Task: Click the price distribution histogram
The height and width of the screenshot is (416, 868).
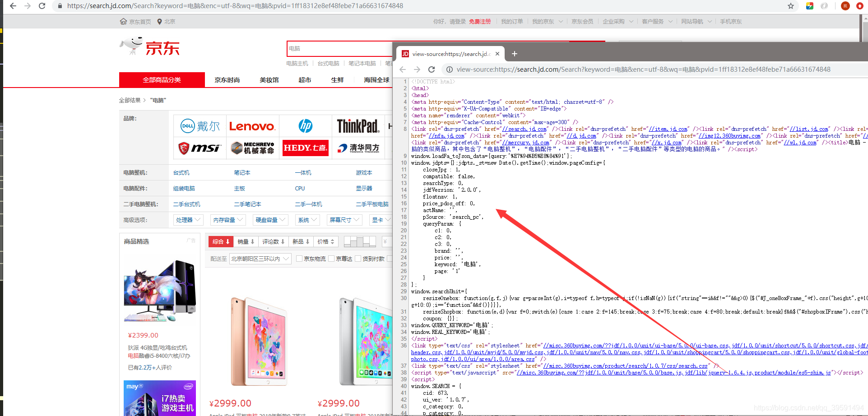Action: 360,242
